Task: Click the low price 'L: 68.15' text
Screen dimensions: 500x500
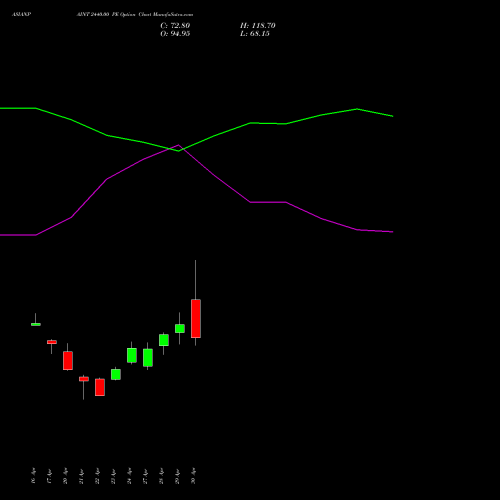Action: point(255,34)
